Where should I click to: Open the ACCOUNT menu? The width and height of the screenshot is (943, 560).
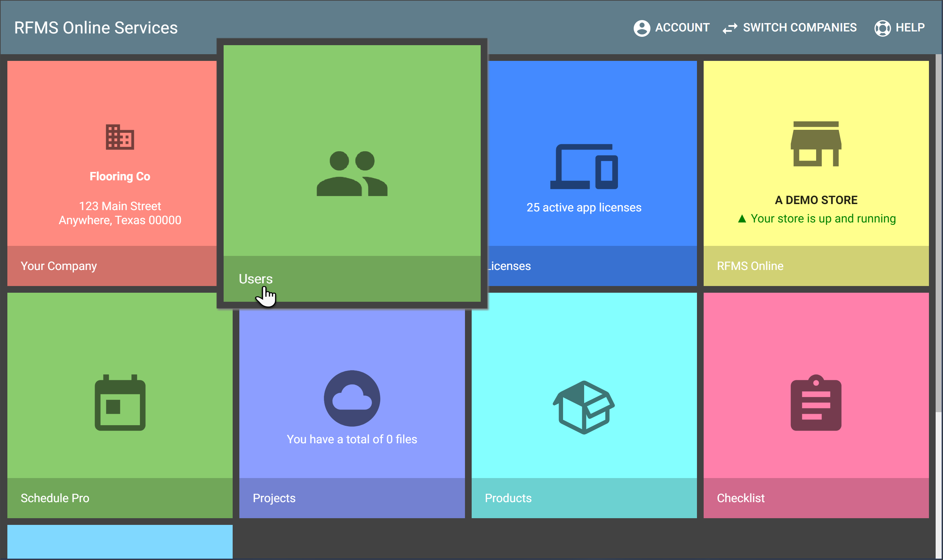pyautogui.click(x=682, y=27)
